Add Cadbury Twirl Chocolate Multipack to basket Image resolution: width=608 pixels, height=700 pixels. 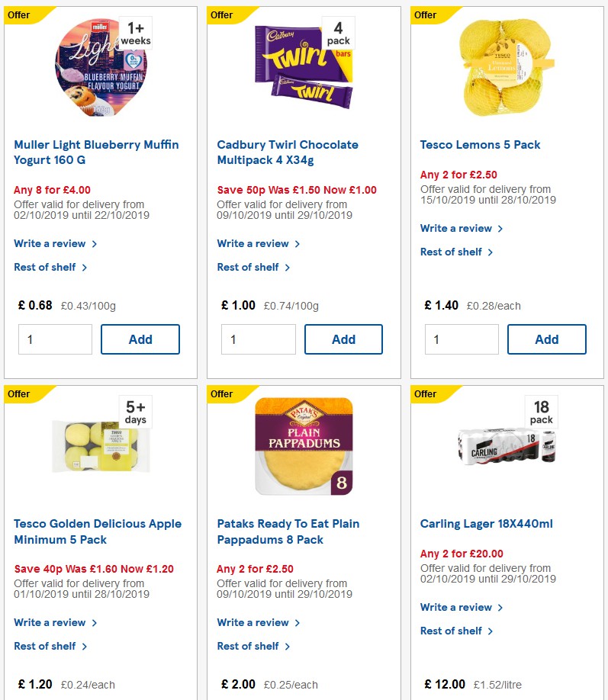pyautogui.click(x=343, y=339)
